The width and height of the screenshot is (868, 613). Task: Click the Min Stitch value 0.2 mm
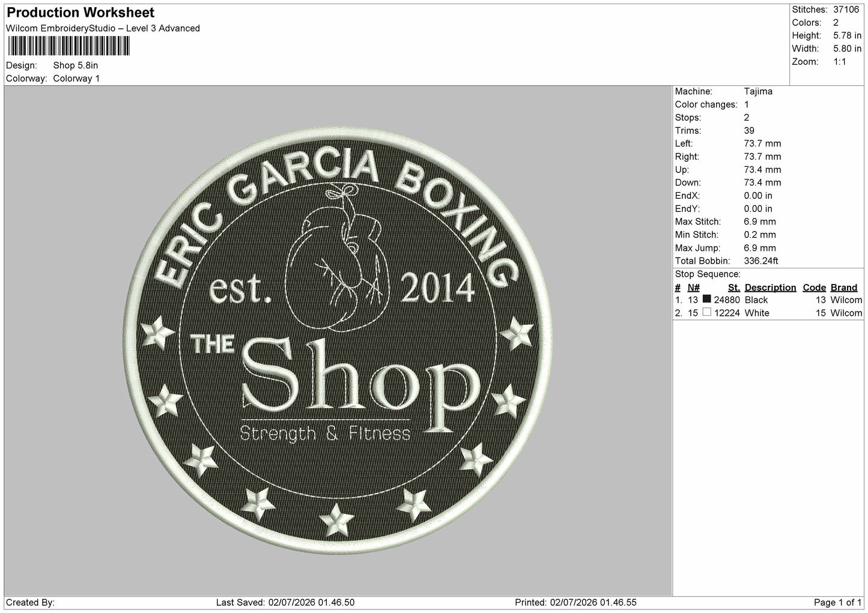point(760,235)
